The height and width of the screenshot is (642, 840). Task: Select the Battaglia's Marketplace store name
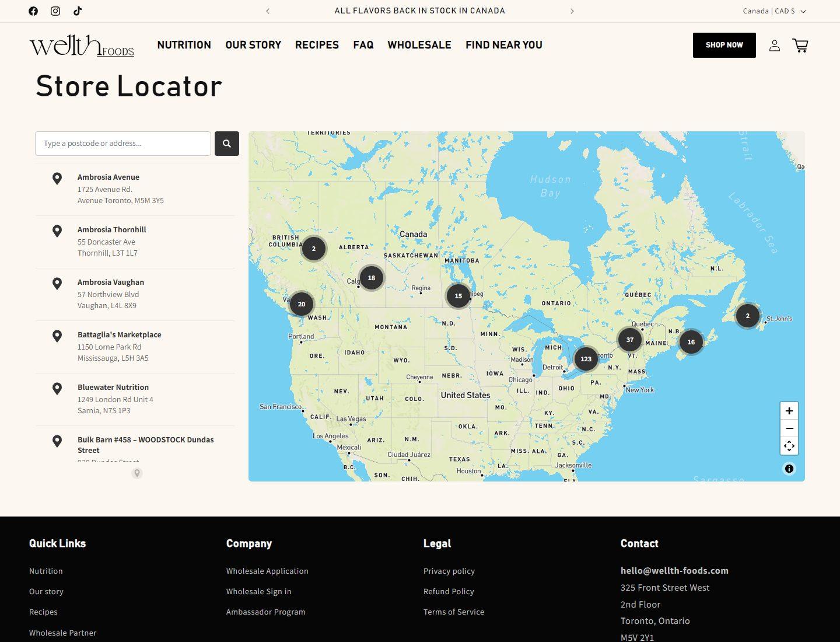120,335
